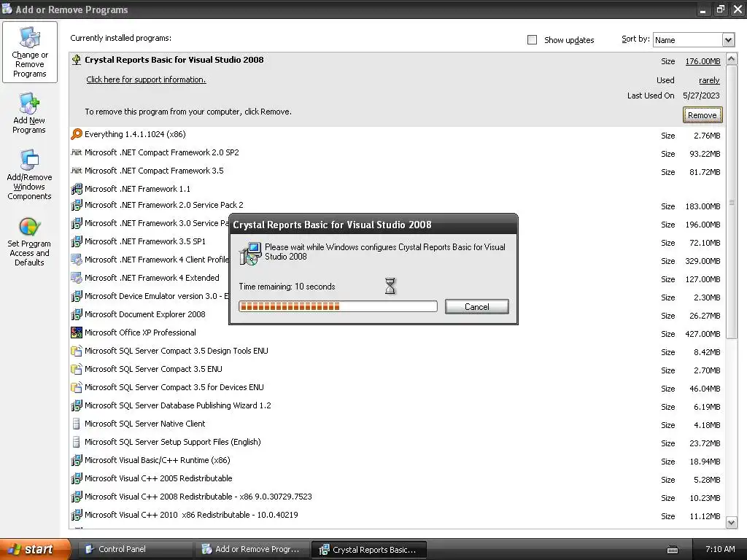This screenshot has height=560, width=747.
Task: Open the support information link
Action: 146,79
